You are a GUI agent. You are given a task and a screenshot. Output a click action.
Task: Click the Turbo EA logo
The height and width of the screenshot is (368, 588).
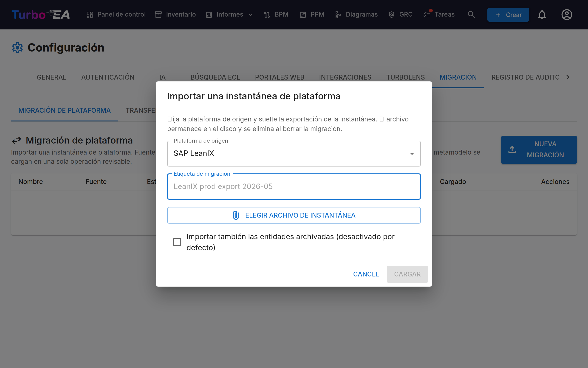[41, 14]
